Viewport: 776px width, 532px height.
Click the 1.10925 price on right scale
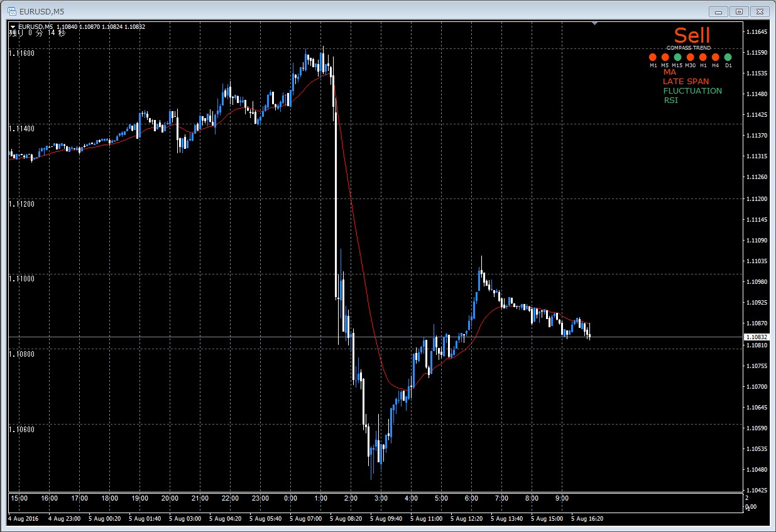point(756,303)
